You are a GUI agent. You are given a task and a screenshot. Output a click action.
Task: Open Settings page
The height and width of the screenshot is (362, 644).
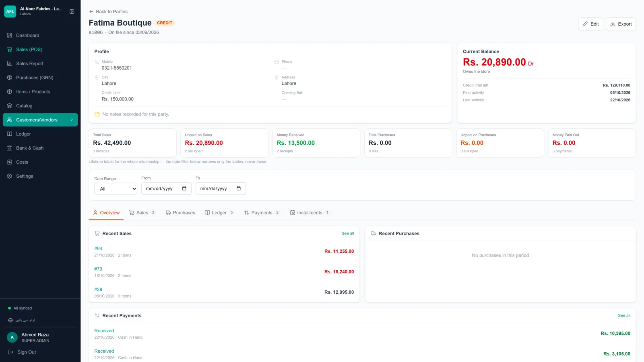pos(40,176)
